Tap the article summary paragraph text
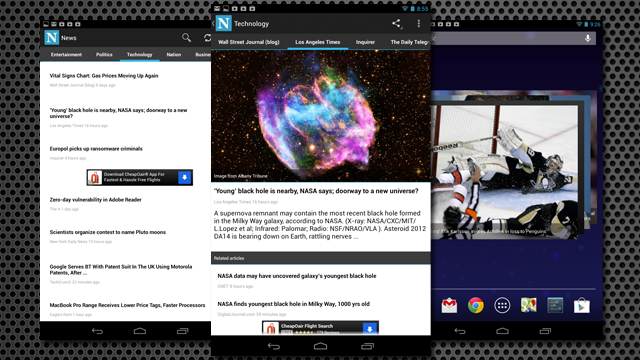The width and height of the screenshot is (640, 360). pyautogui.click(x=320, y=225)
